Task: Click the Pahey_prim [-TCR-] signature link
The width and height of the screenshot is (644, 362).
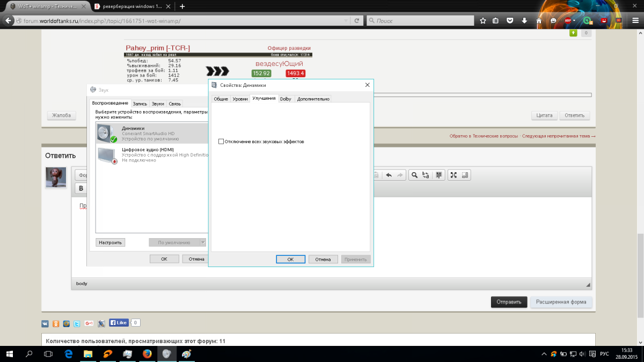Action: (158, 48)
